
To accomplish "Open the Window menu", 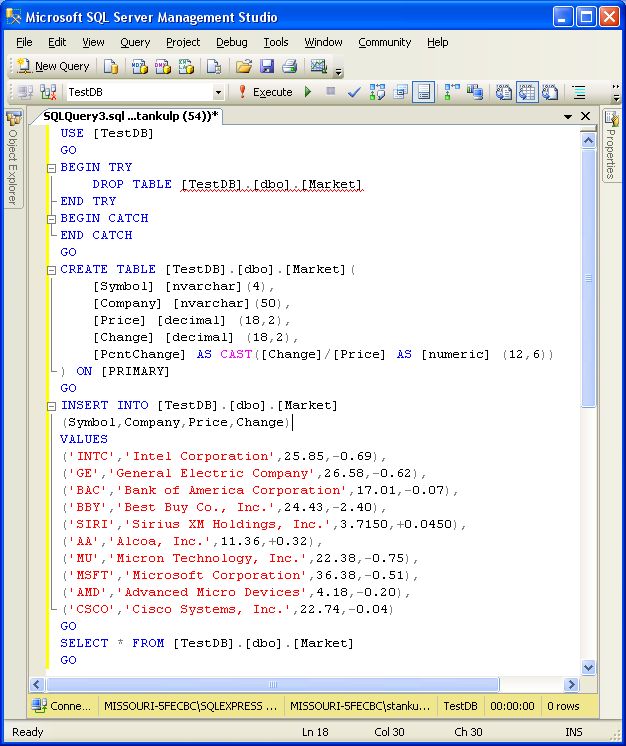I will [323, 42].
